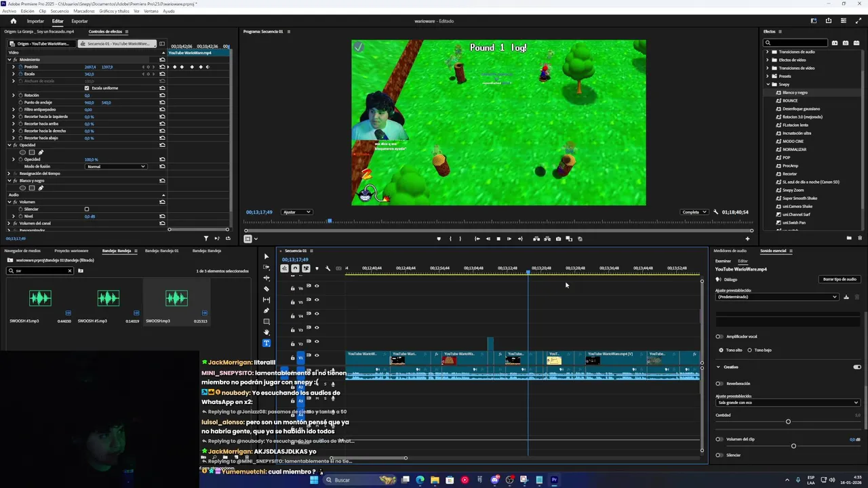Screen dimensions: 868x488
Task: Lock track V4 with padlock
Action: pos(293,316)
